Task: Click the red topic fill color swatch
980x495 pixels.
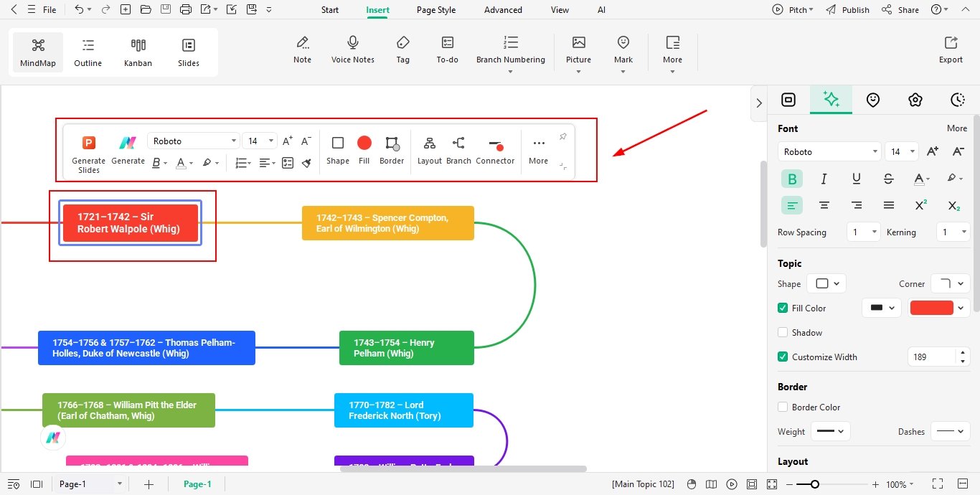Action: (x=932, y=308)
